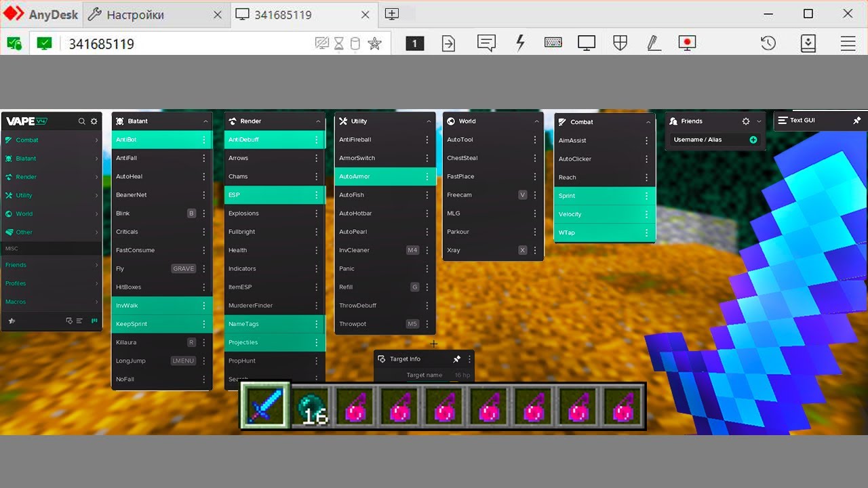
Task: Click the star icon at Vape sidebar bottom
Action: point(12,321)
